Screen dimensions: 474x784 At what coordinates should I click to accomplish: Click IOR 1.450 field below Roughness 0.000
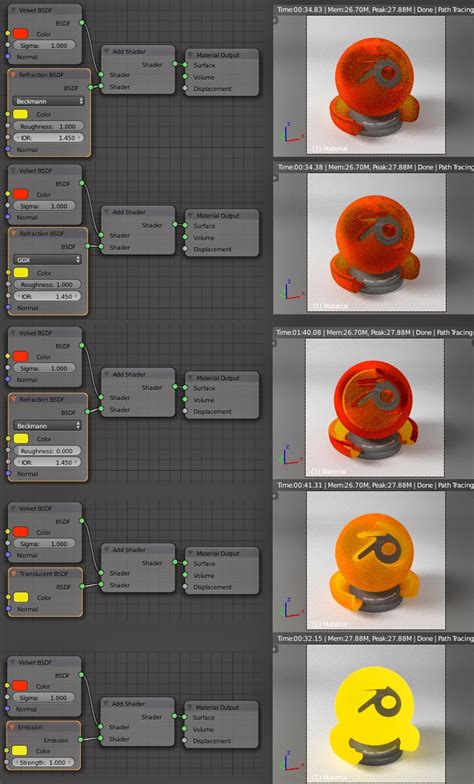click(48, 462)
